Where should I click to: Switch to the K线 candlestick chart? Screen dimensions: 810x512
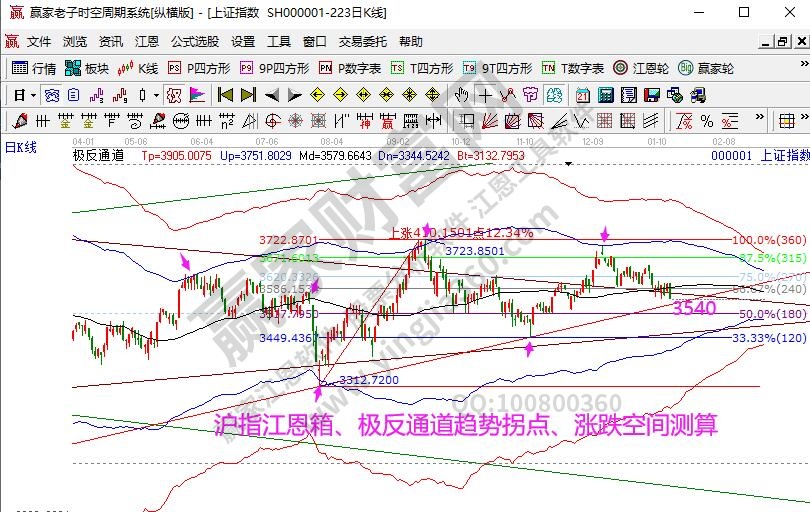pyautogui.click(x=138, y=68)
